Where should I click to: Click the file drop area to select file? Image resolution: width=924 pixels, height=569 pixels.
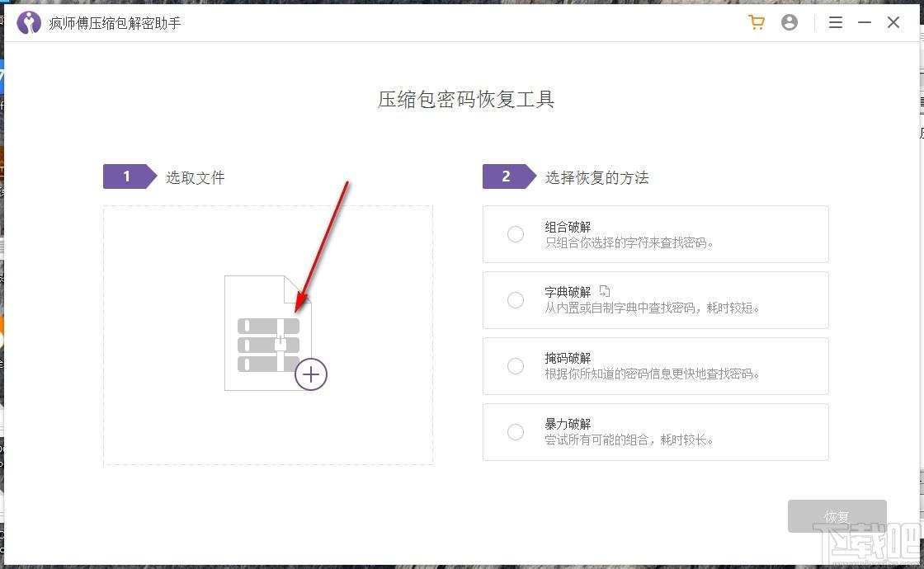(x=268, y=335)
